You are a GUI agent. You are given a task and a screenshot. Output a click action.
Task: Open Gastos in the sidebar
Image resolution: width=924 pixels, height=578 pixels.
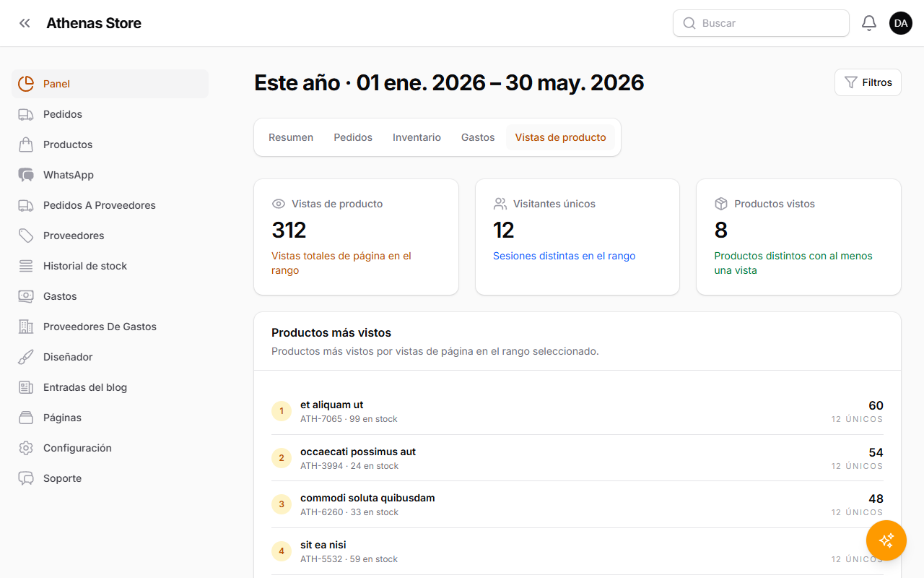pos(110,296)
